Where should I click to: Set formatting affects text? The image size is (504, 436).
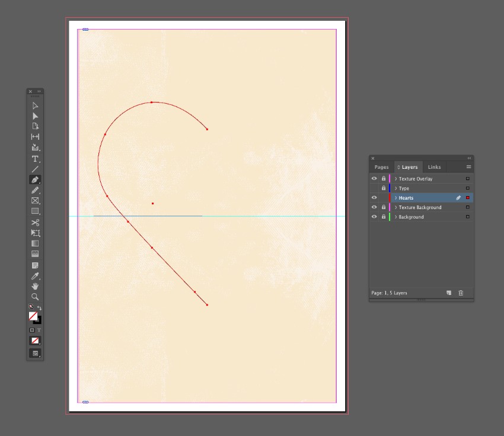tap(39, 330)
